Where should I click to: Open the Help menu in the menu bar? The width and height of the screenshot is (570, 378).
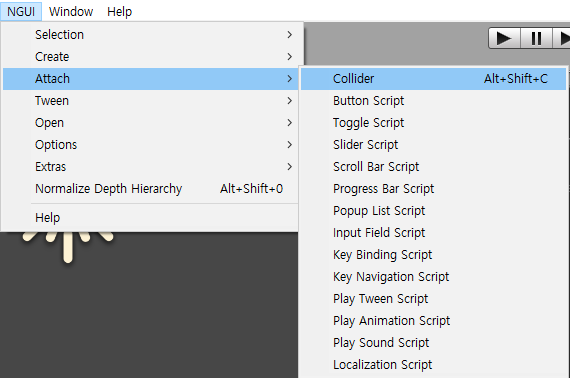coord(119,12)
